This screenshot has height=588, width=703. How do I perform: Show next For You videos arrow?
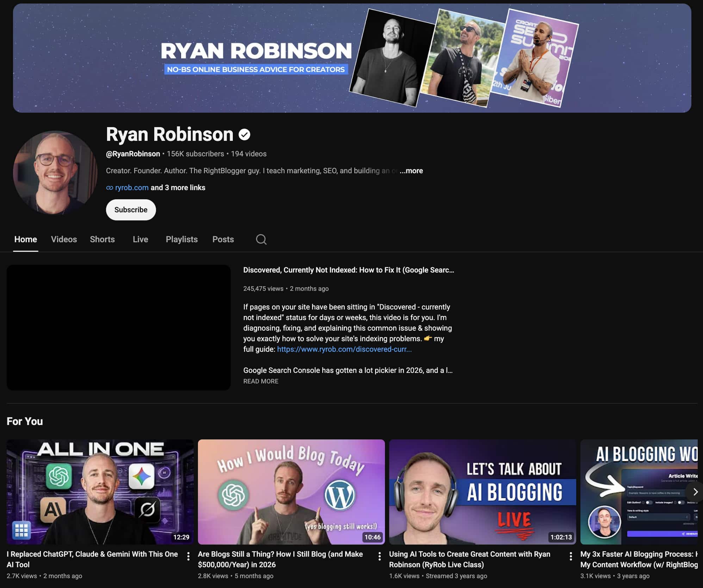695,492
